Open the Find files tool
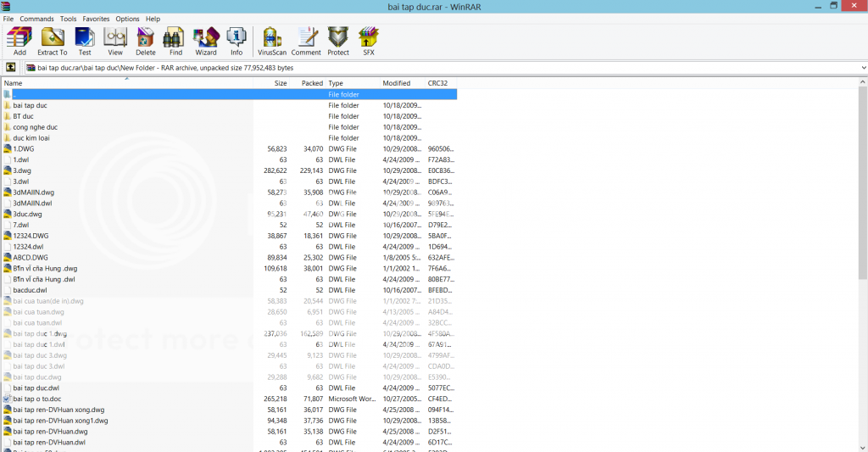Viewport: 868px width, 452px height. point(175,41)
